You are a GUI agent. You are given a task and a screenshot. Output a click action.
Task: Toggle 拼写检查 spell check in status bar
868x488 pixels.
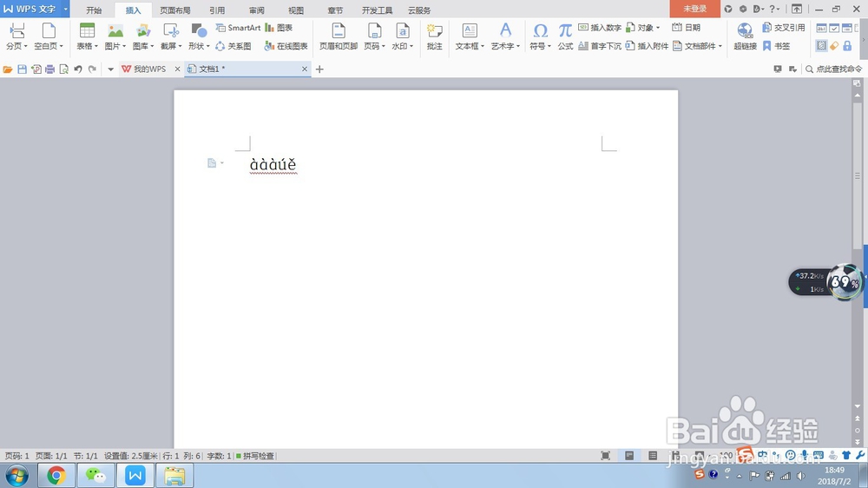click(255, 456)
